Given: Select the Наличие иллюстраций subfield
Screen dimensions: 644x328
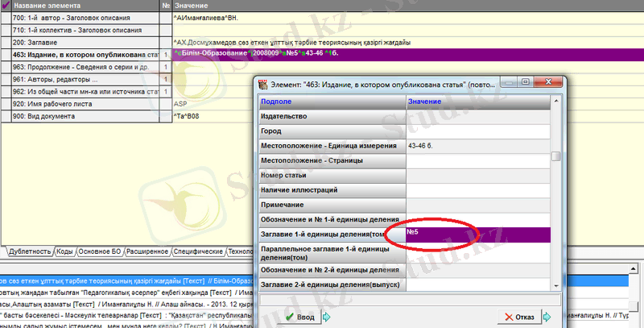Looking at the screenshot, I should pos(332,190).
